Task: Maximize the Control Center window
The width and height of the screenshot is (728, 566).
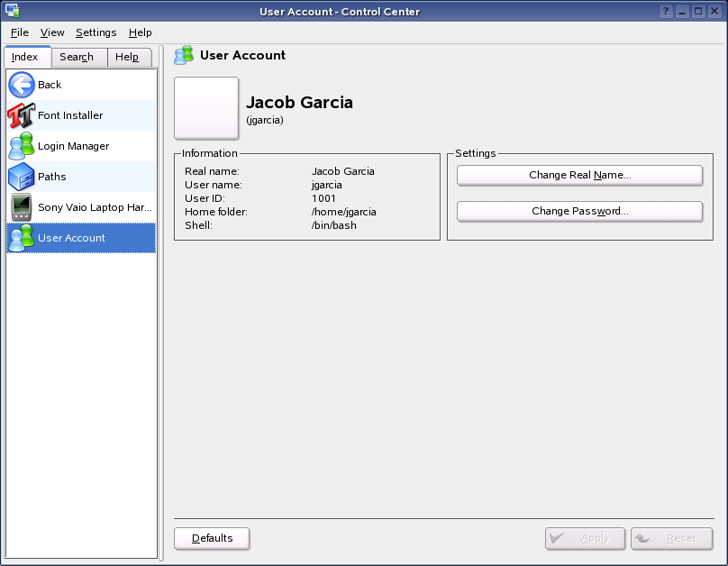Action: click(698, 11)
